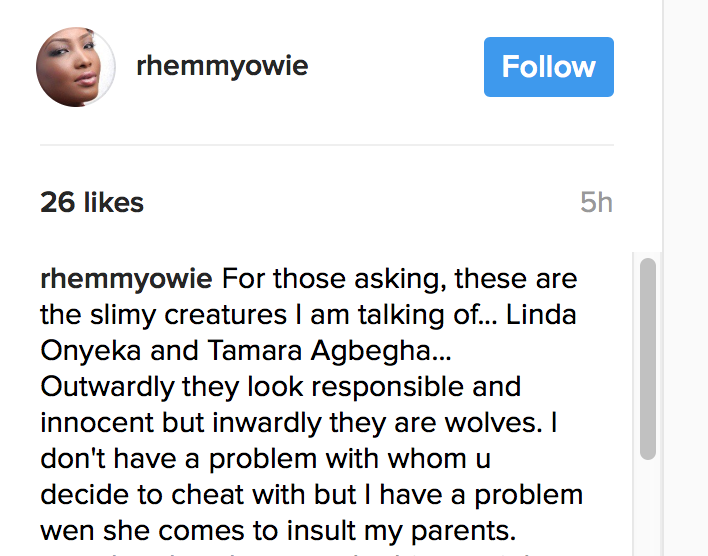Click the word "wolves" in caption
Viewport: 708px width, 556px height.
pyautogui.click(x=491, y=423)
